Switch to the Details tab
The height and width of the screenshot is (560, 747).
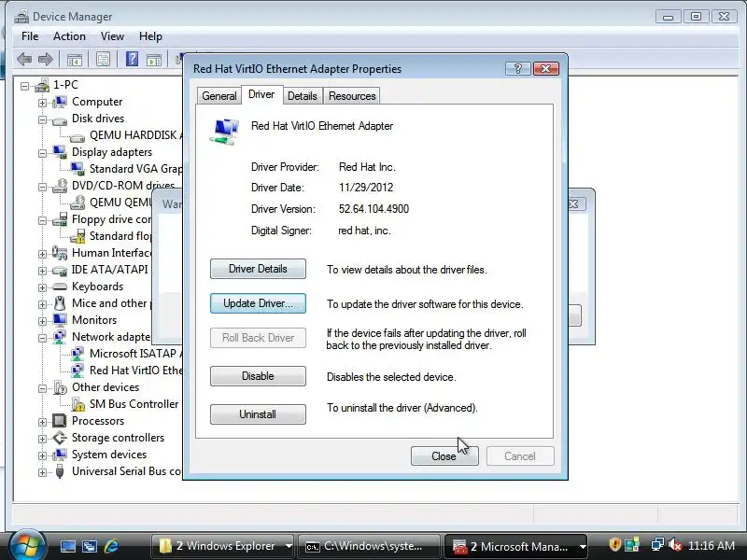click(302, 96)
